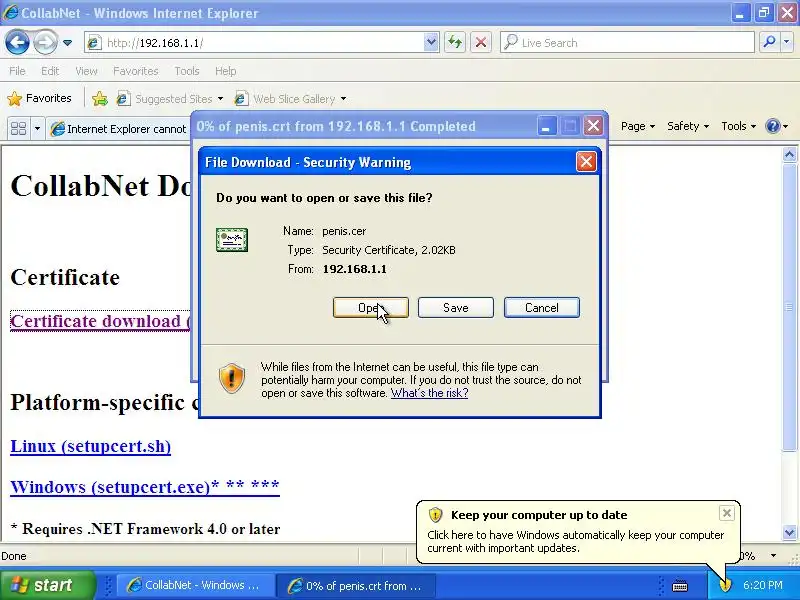Click the address bar URL field
The height and width of the screenshot is (600, 800).
(255, 43)
